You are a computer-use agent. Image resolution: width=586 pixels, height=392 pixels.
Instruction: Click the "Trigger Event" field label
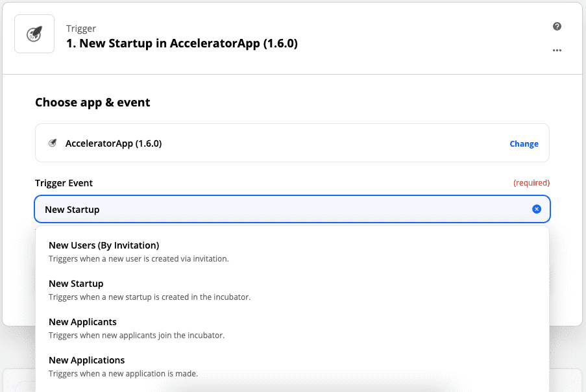[x=64, y=183]
